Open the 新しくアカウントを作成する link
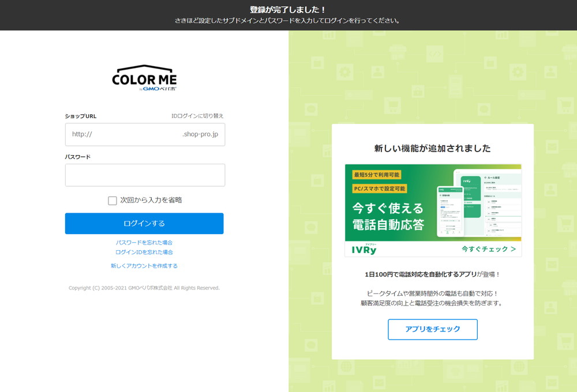 (144, 266)
